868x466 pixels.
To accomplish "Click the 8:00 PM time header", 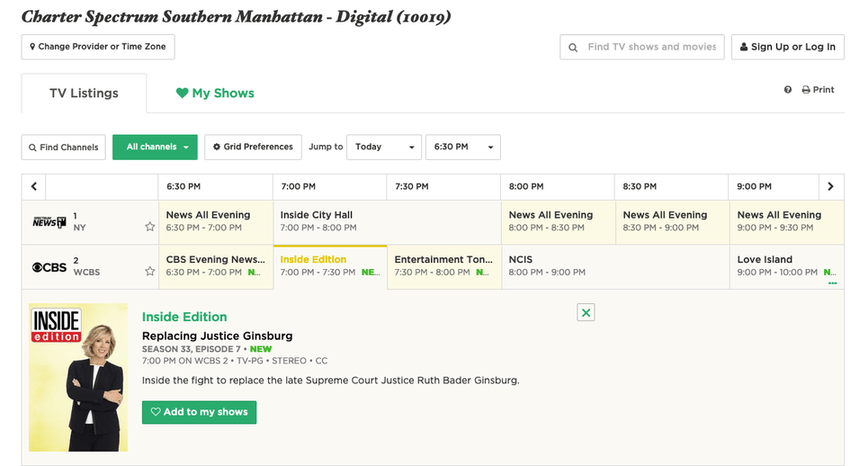I will click(x=526, y=186).
